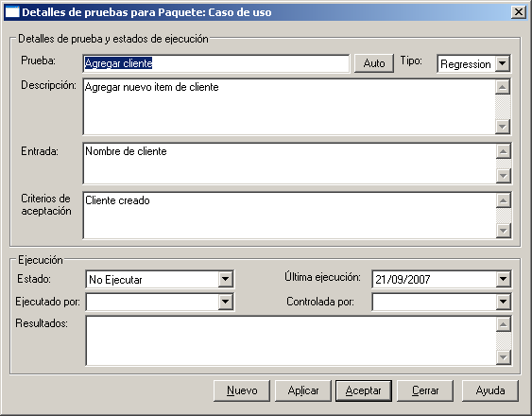Click the Prueba field containing Agregar cliente

point(216,63)
